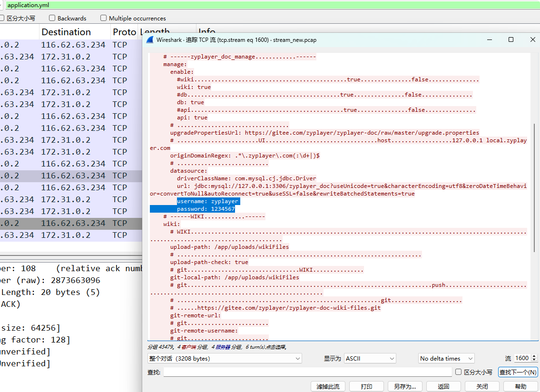Open the 整个对话 (3208 bytes) dropdown

[225, 358]
